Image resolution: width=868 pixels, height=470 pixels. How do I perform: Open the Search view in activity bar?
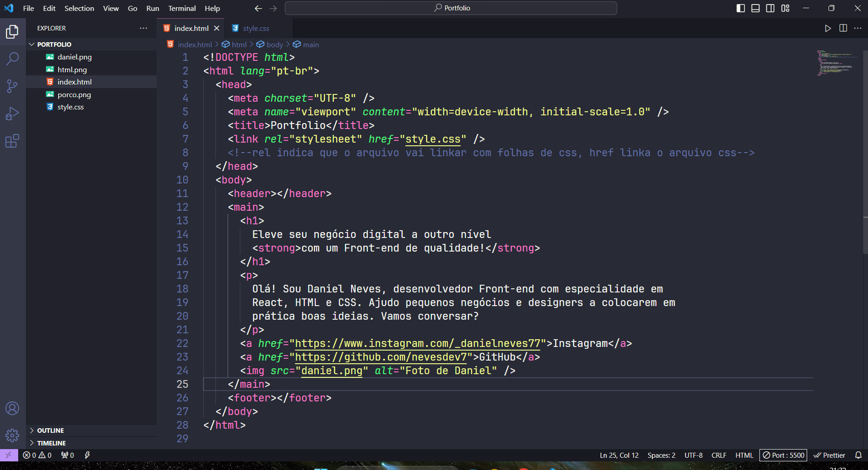click(12, 59)
